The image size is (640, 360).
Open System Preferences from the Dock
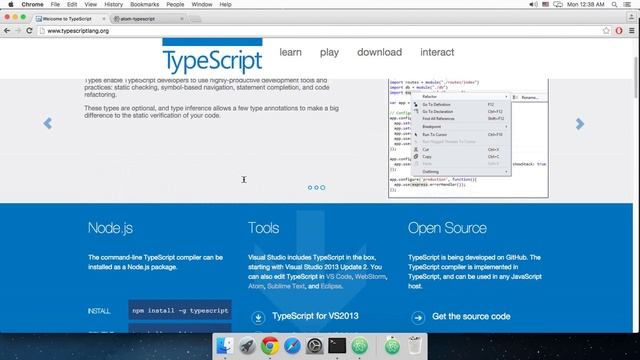(x=315, y=346)
